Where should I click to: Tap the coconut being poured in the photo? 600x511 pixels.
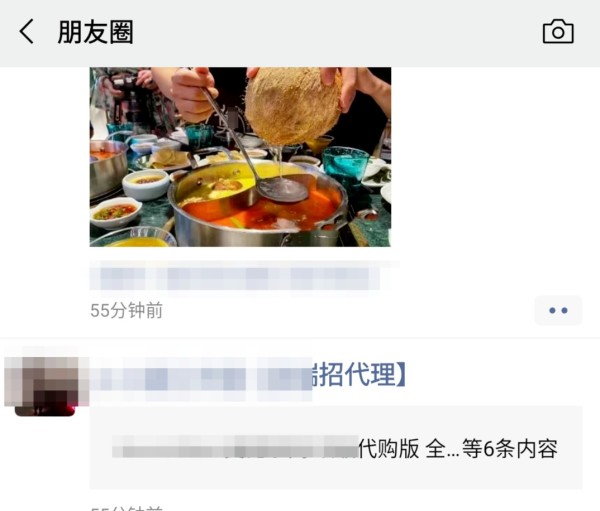click(293, 103)
